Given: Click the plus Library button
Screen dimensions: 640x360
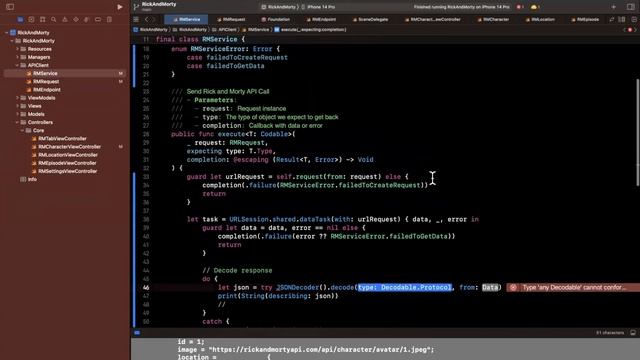Looking at the screenshot, I should (613, 7).
